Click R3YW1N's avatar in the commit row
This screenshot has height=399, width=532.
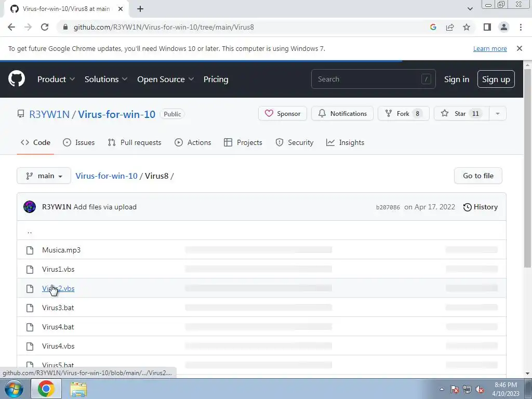30,207
